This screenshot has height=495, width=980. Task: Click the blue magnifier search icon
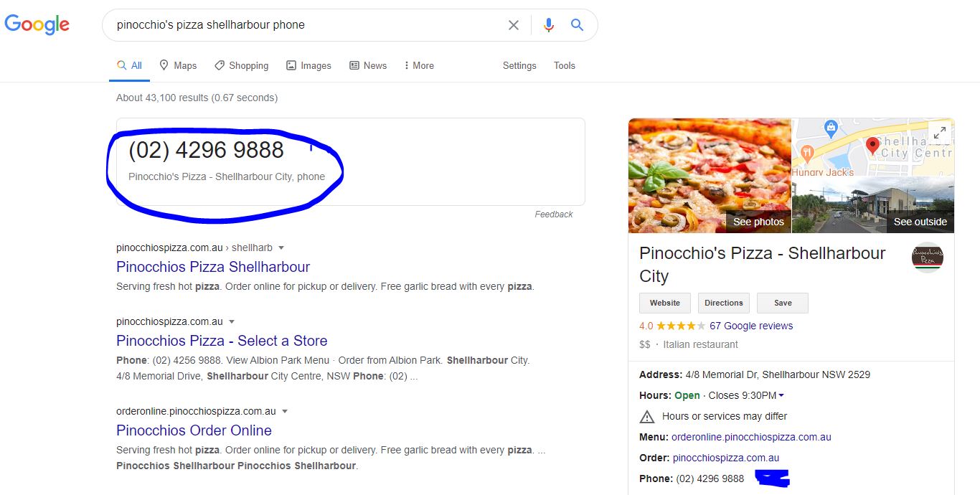[577, 25]
